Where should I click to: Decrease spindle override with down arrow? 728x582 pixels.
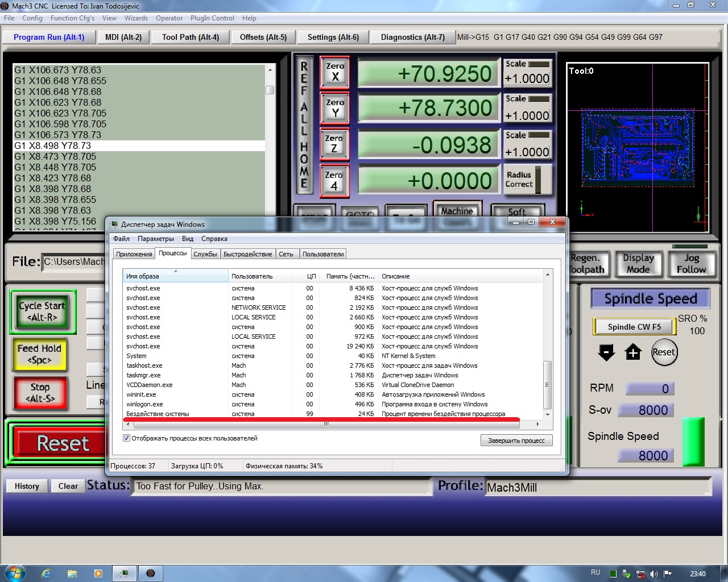(606, 352)
